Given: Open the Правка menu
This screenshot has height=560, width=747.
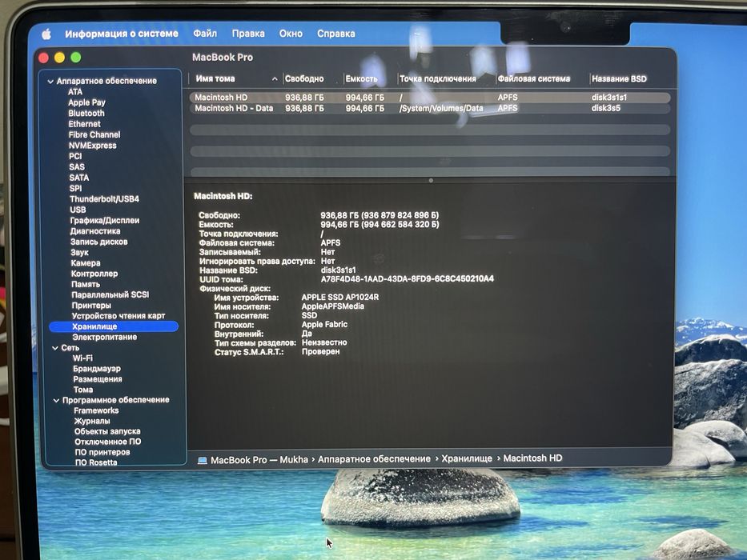Looking at the screenshot, I should (248, 34).
